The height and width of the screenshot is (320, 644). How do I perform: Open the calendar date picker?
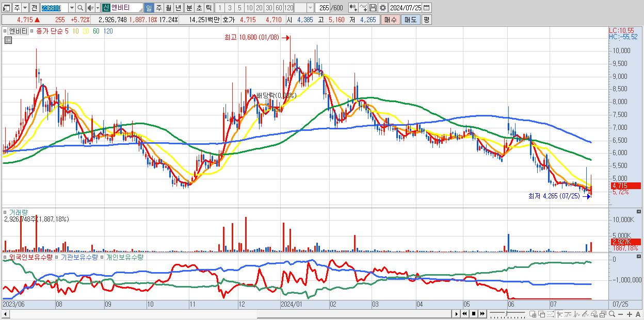coord(426,8)
